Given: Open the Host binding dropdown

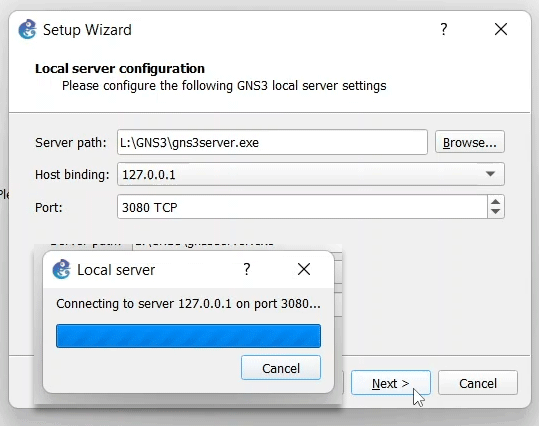Looking at the screenshot, I should (311, 174).
